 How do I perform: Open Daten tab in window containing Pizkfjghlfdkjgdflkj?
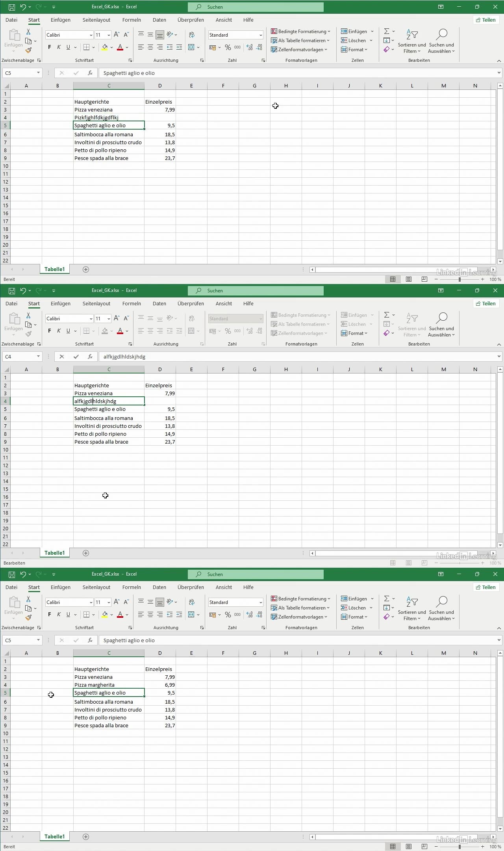(159, 20)
